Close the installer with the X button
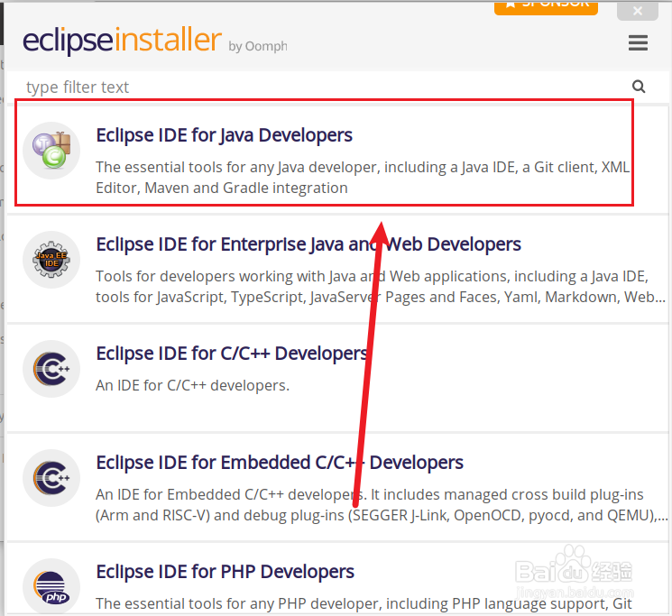Viewport: 672px width, 616px height. (x=638, y=10)
